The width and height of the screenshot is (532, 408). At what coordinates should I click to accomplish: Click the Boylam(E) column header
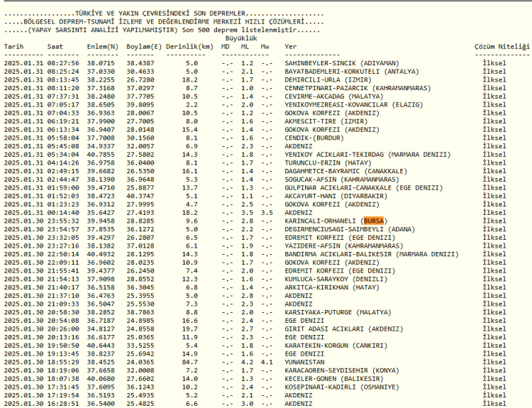click(144, 46)
